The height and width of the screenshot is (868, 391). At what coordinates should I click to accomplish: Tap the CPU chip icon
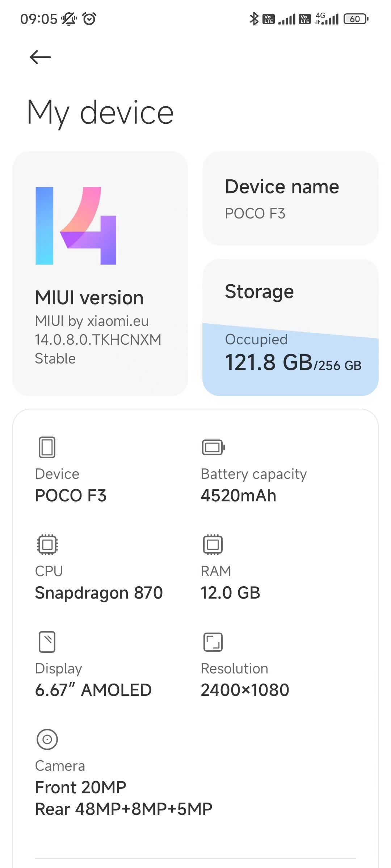(47, 544)
